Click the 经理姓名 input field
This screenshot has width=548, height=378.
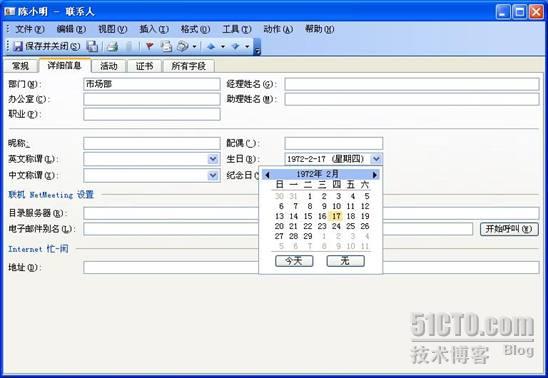(412, 84)
